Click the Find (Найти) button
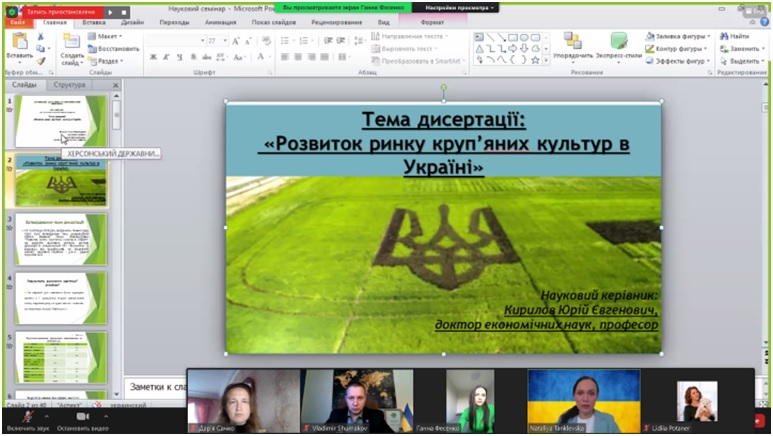The image size is (773, 436). (x=735, y=36)
